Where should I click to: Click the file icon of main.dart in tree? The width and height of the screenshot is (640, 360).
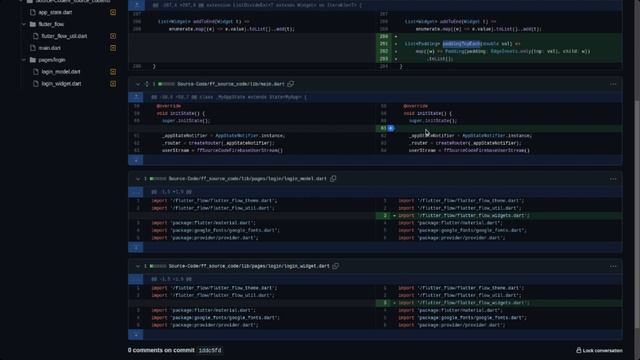(x=33, y=48)
